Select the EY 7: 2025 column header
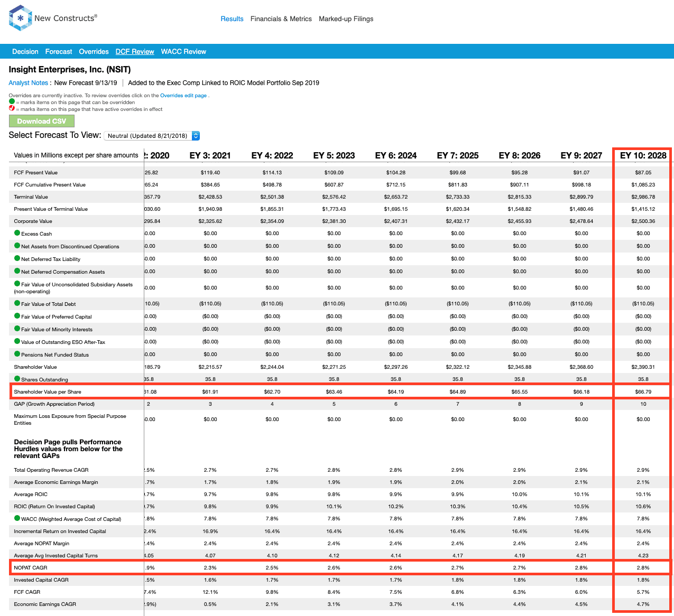 pyautogui.click(x=458, y=155)
